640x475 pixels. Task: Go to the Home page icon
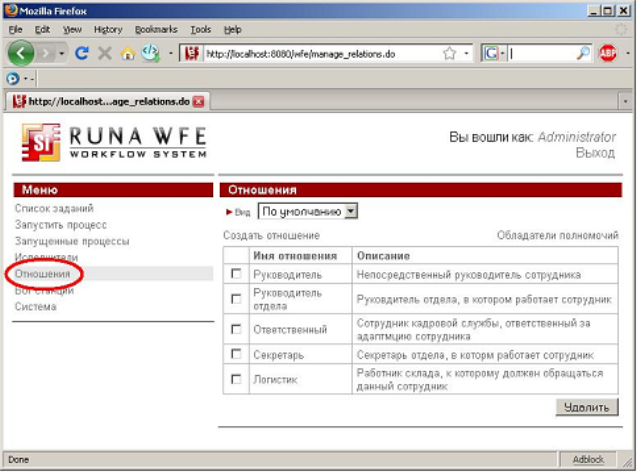click(x=127, y=53)
